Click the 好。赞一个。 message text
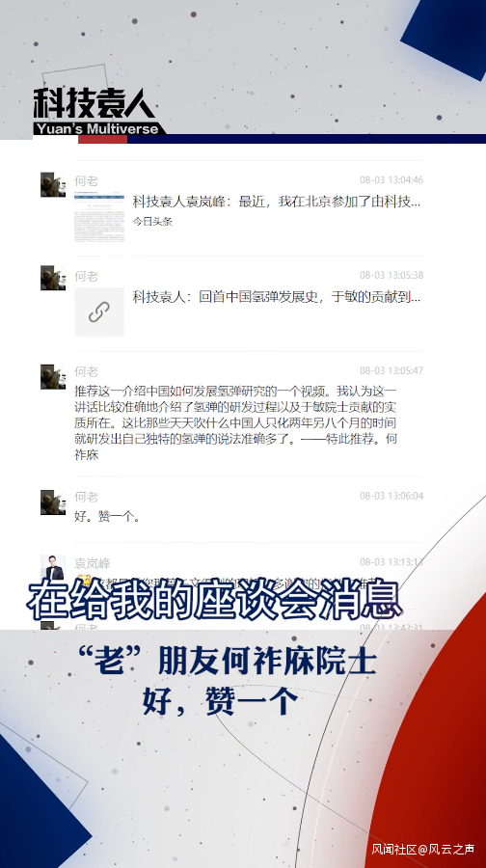This screenshot has height=868, width=486. pyautogui.click(x=107, y=517)
